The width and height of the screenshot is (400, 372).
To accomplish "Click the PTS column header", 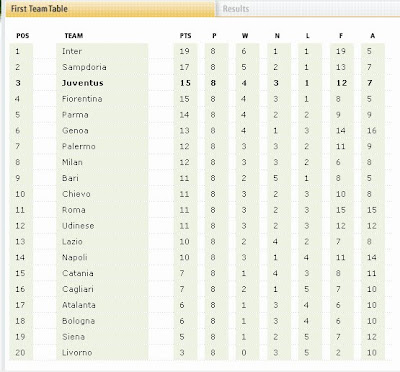I will [186, 36].
